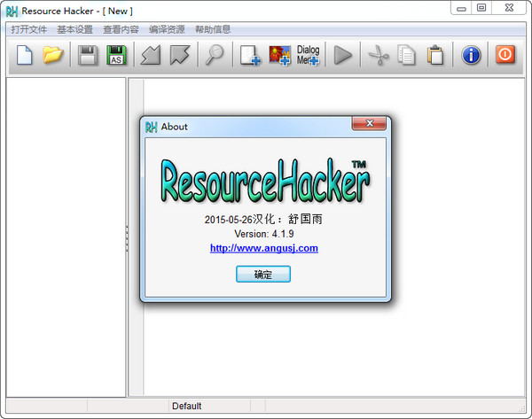Click the Default status bar entry
This screenshot has height=419, width=532.
point(186,406)
